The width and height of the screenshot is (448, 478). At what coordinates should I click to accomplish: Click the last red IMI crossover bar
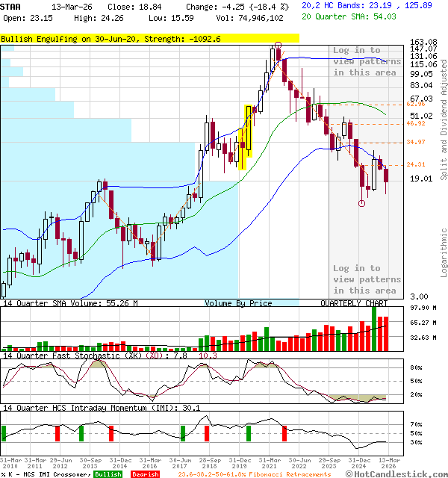pyautogui.click(x=284, y=433)
